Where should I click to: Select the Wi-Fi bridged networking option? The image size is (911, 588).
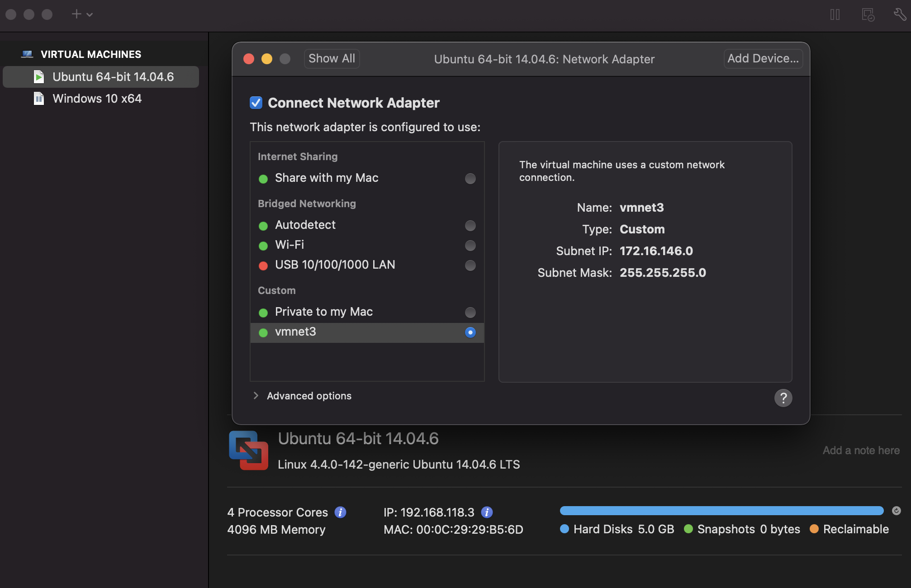click(x=470, y=246)
